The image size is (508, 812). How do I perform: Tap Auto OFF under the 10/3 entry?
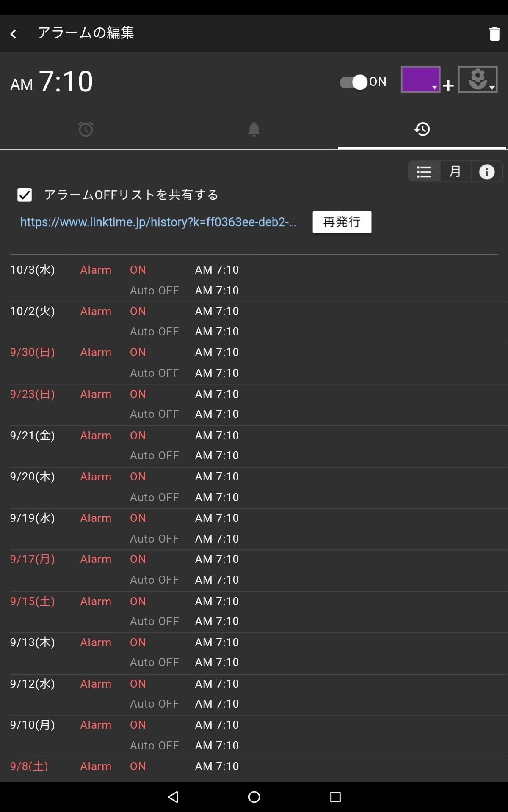click(155, 291)
